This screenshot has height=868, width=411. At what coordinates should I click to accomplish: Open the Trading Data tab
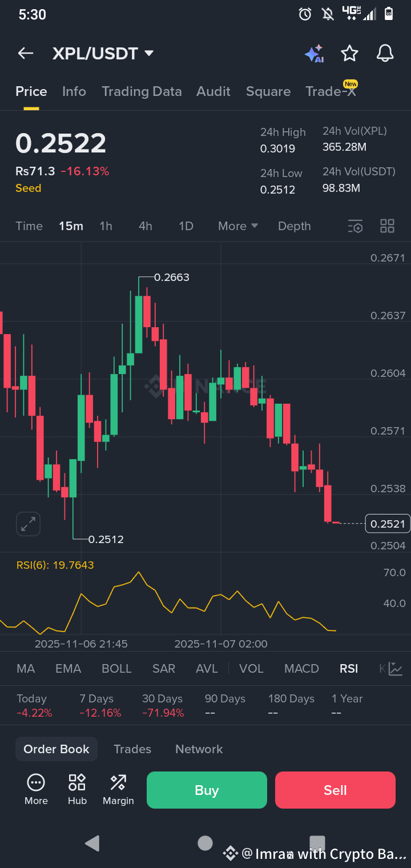click(142, 91)
